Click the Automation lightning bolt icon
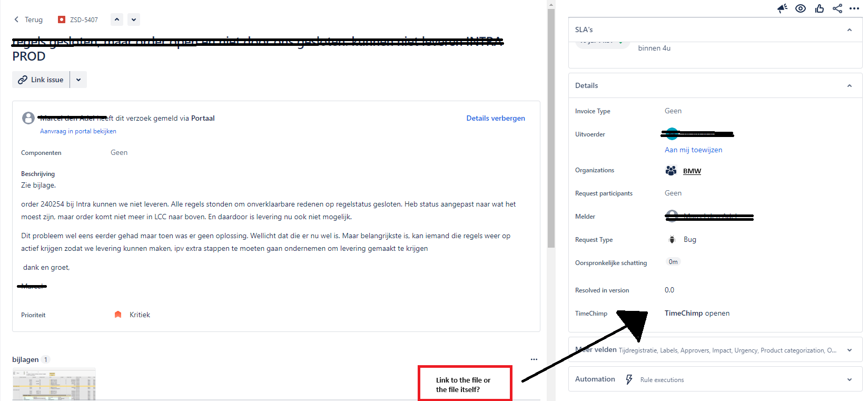This screenshot has height=401, width=868. click(629, 379)
